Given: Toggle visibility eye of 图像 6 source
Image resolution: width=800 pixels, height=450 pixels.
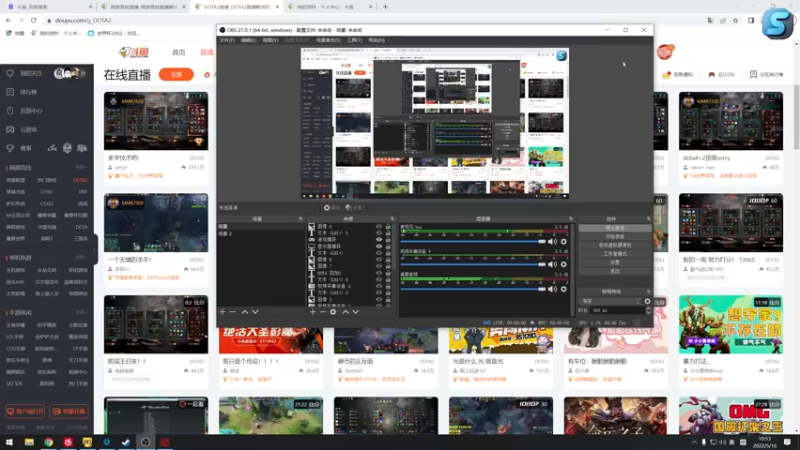Looking at the screenshot, I should pyautogui.click(x=379, y=259).
